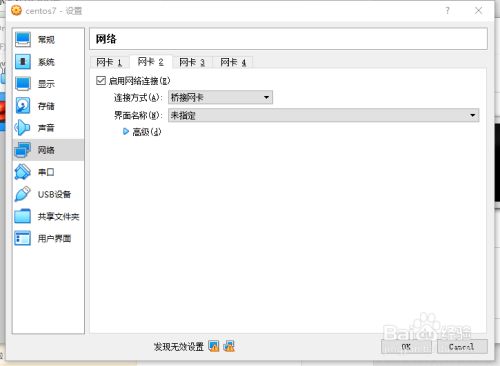Screen dimensions: 500x366
Task: Confirm settings with the OK button
Action: click(406, 347)
